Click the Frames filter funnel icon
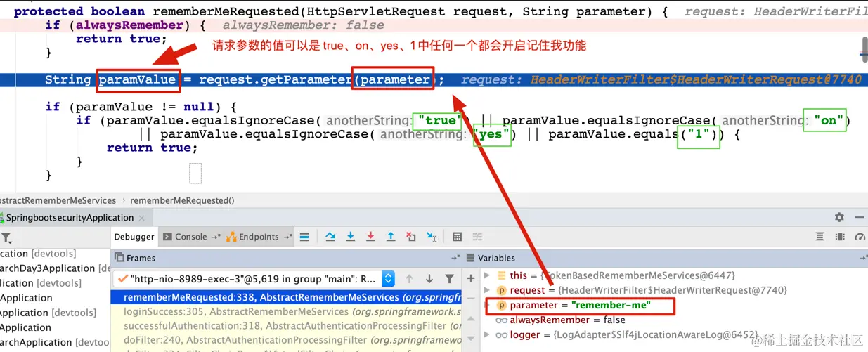This screenshot has width=868, height=352. [450, 279]
